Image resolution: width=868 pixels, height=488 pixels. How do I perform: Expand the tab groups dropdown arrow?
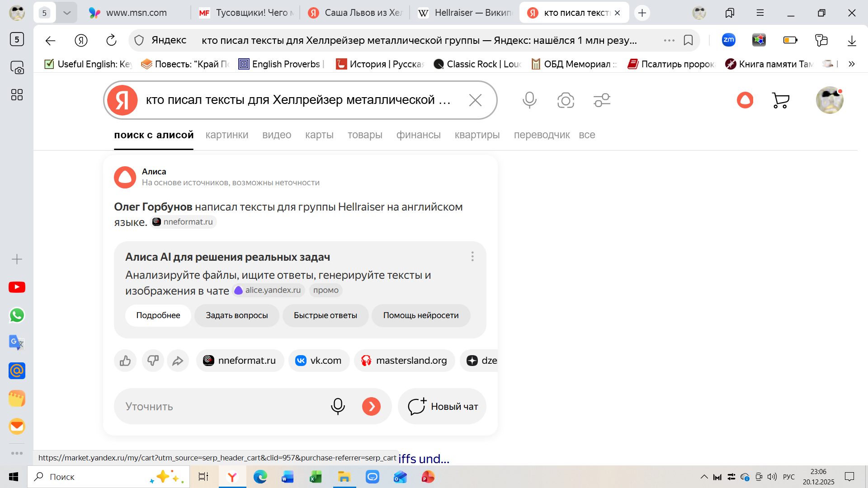[67, 13]
